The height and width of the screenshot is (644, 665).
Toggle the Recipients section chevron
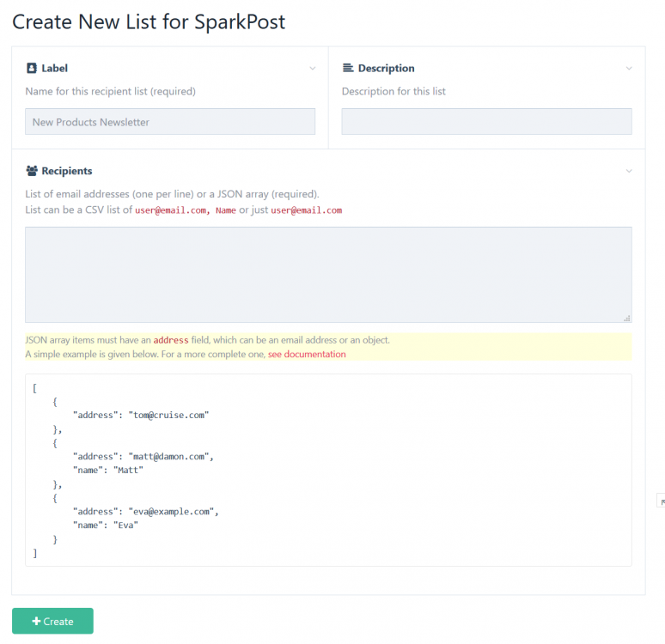tap(629, 172)
